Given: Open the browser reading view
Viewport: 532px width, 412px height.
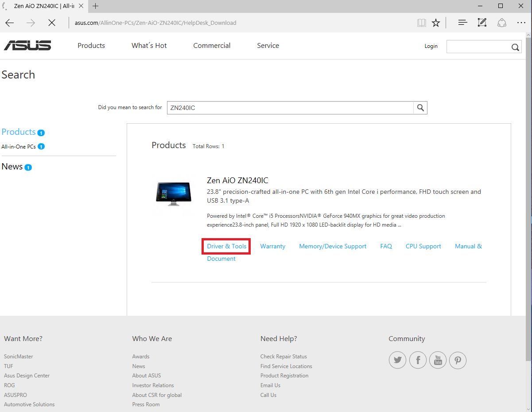Looking at the screenshot, I should [x=421, y=23].
